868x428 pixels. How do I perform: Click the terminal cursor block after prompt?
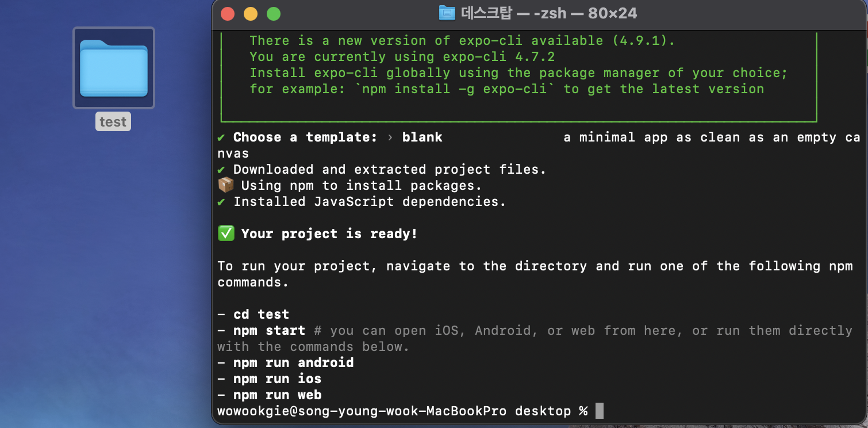click(600, 411)
